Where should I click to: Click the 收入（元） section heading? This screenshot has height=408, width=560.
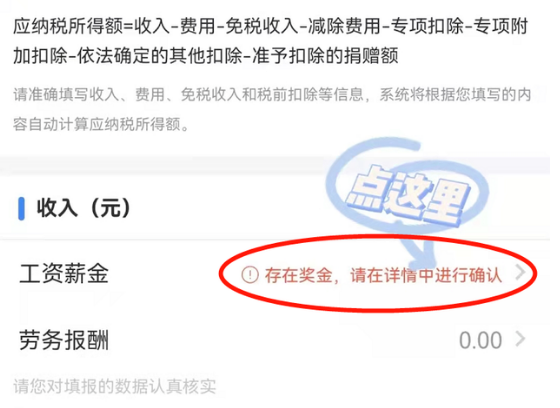coord(84,208)
